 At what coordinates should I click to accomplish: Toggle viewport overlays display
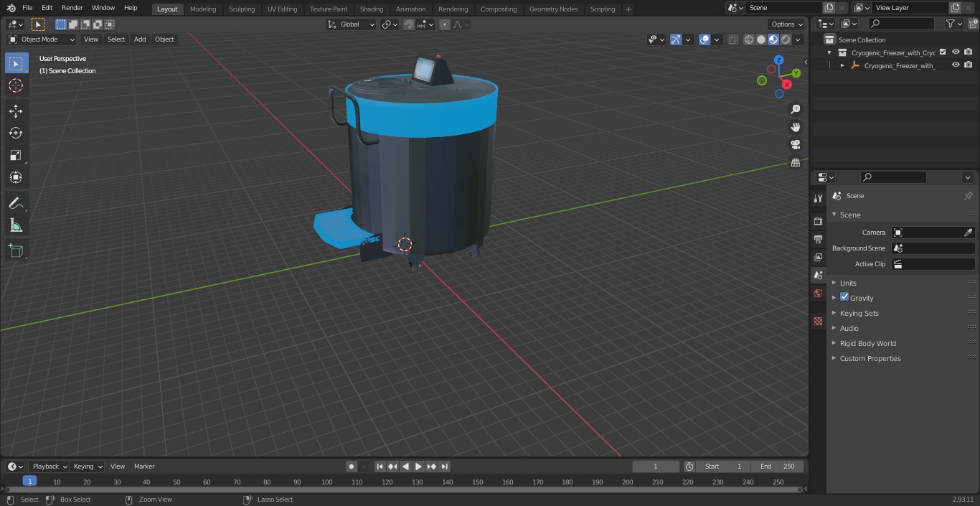tap(705, 39)
